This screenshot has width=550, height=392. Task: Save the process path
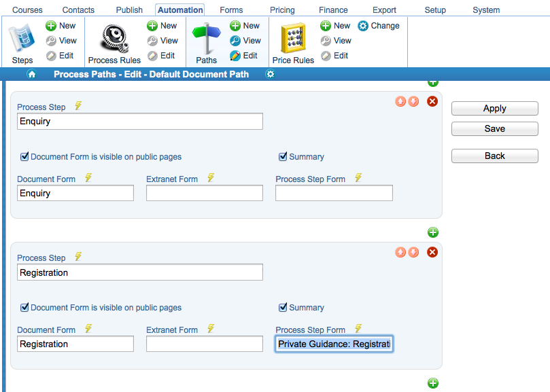(494, 128)
